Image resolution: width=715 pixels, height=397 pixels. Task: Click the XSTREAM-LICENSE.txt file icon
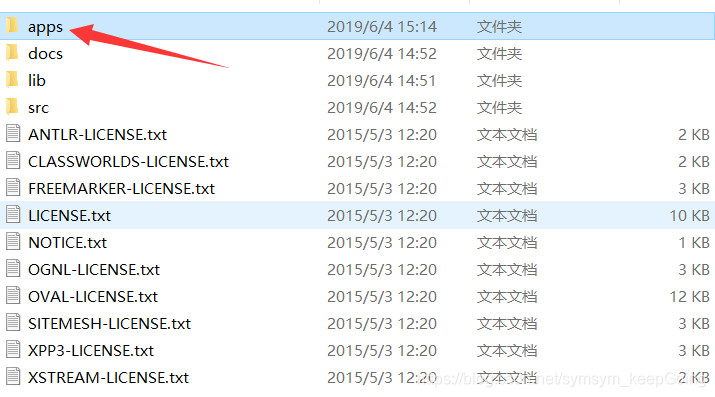coord(13,376)
